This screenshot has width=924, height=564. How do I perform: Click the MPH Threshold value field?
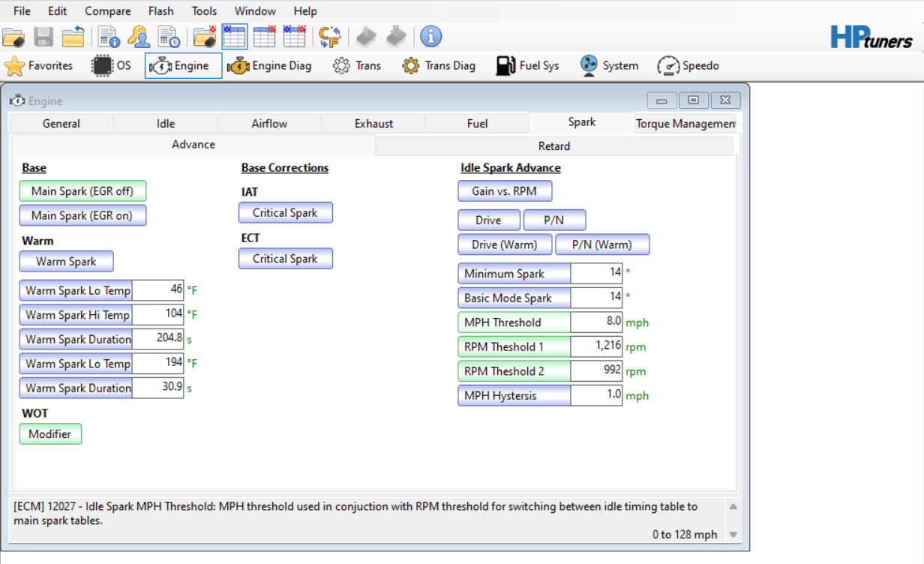point(596,322)
